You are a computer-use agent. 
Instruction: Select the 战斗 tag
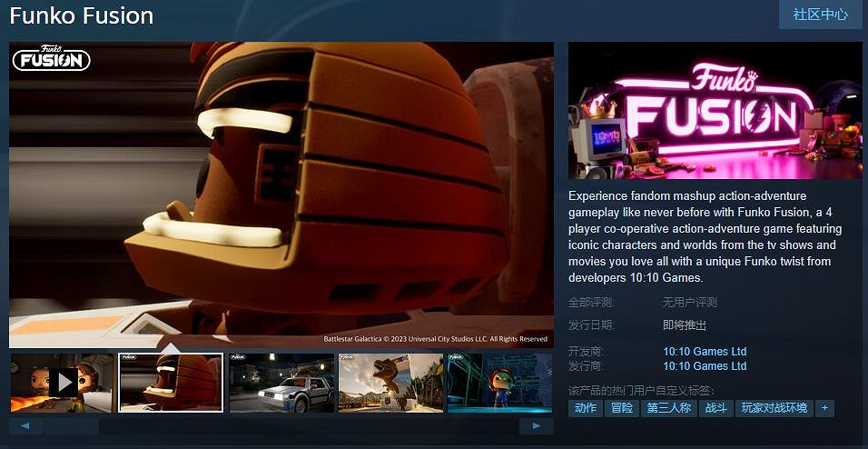pos(715,408)
